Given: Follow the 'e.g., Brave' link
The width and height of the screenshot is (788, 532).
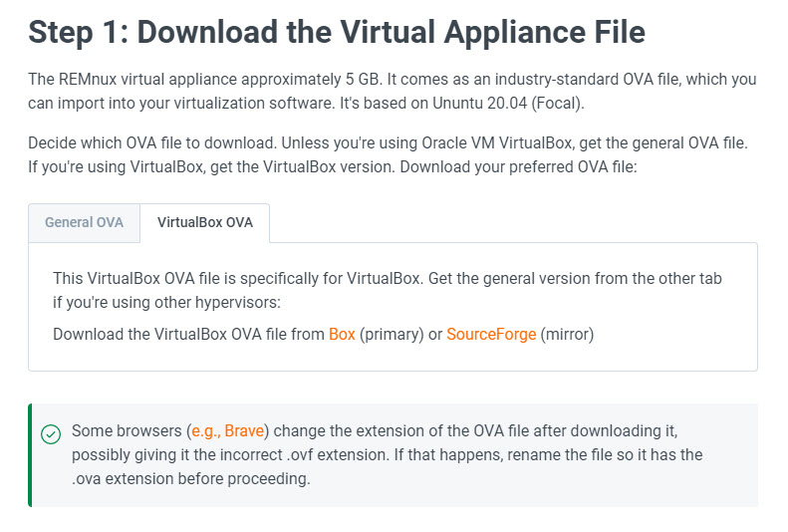Looking at the screenshot, I should 228,430.
